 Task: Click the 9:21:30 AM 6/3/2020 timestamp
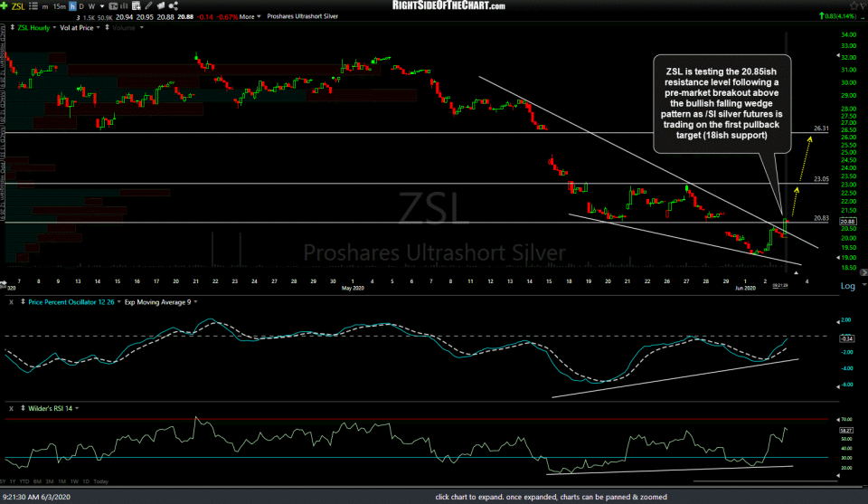[36, 498]
